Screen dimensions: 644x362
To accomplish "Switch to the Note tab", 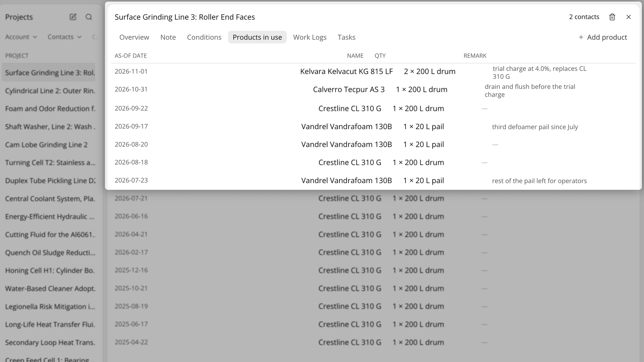I will [x=168, y=37].
